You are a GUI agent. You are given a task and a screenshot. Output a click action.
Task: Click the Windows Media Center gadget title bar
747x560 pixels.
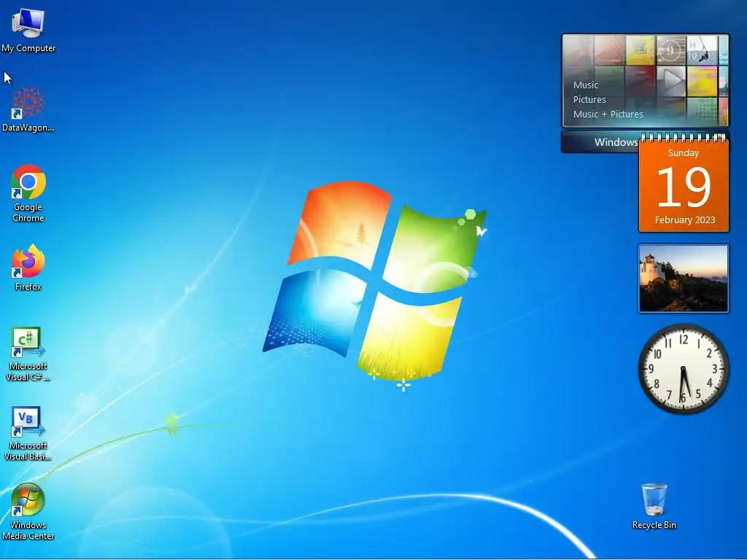tap(600, 142)
